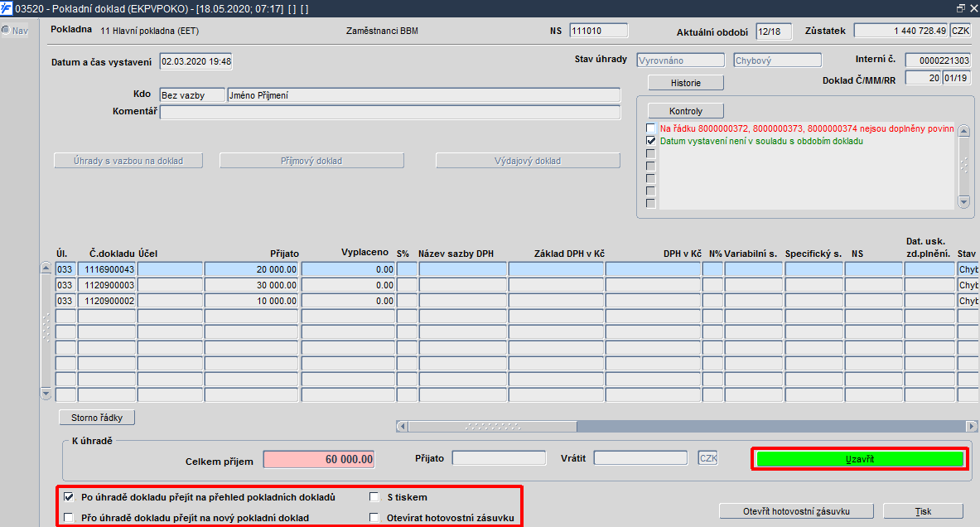The width and height of the screenshot is (980, 527).
Task: Click Úhrady s vazbou na doklad
Action: [128, 161]
